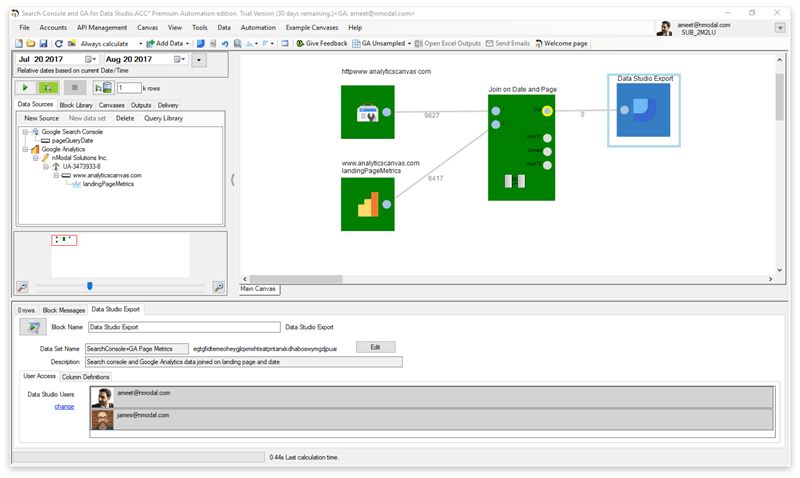
Task: Click the Description input field
Action: coord(244,362)
